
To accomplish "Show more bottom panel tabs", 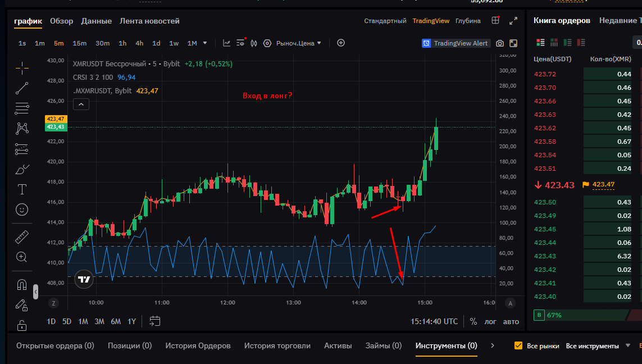I will pyautogui.click(x=493, y=345).
